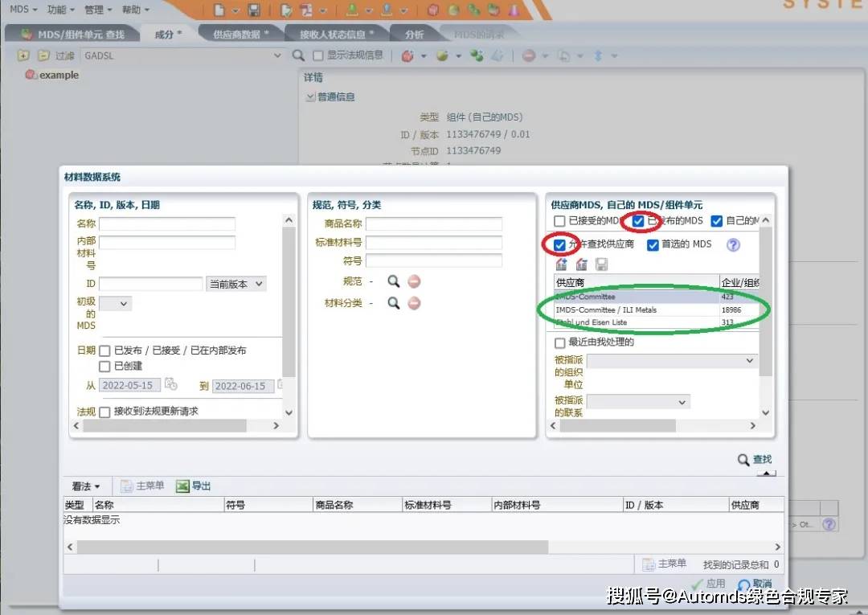Uncheck the 自选的 MDS checkbox
This screenshot has width=868, height=615.
(x=653, y=245)
